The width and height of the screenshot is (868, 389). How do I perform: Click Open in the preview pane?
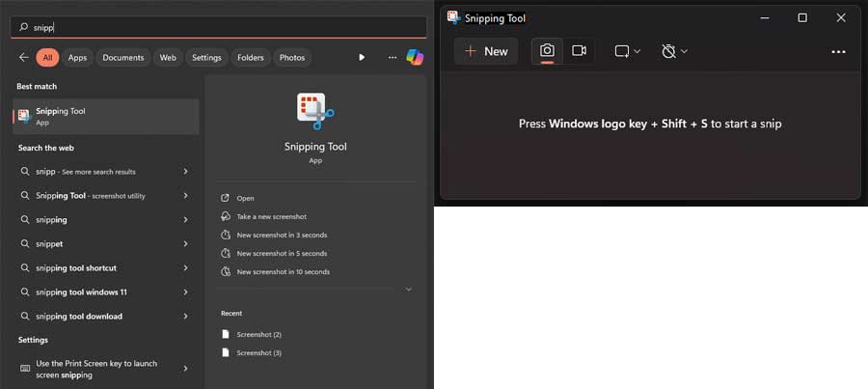245,199
